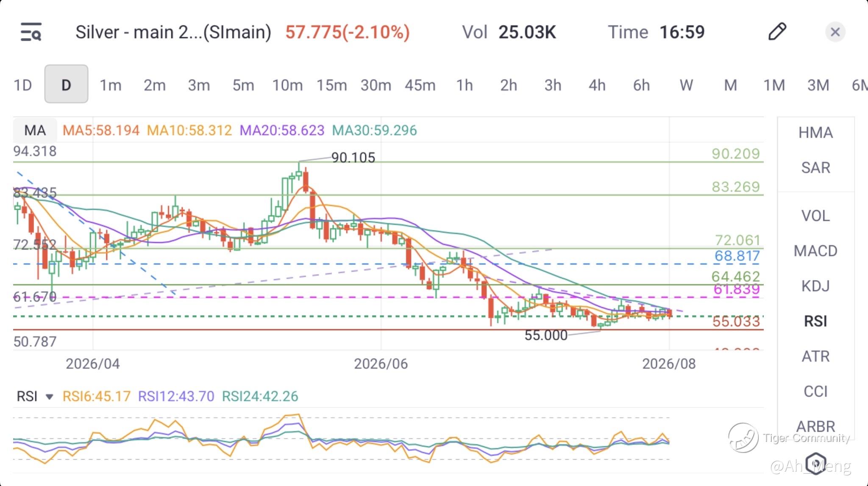Select the W weekly timeframe
868x486 pixels.
(686, 85)
